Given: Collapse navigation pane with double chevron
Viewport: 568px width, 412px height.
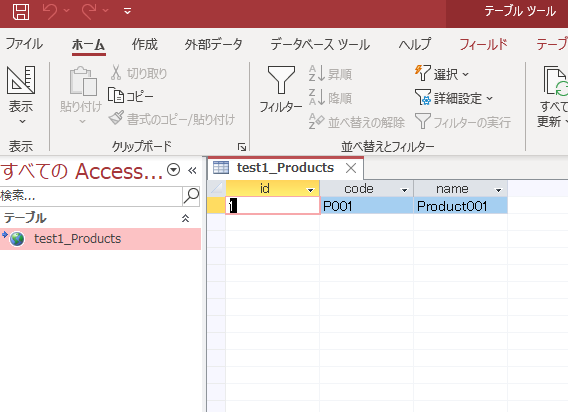Looking at the screenshot, I should click(192, 170).
